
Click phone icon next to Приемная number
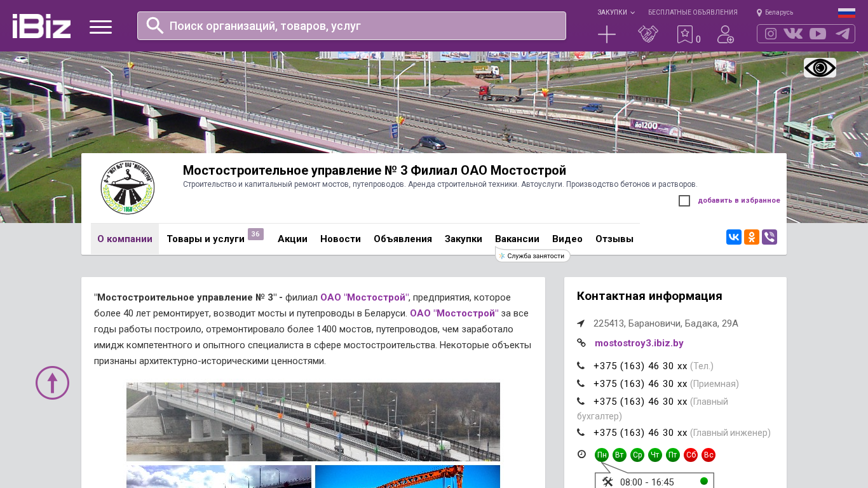tap(581, 384)
